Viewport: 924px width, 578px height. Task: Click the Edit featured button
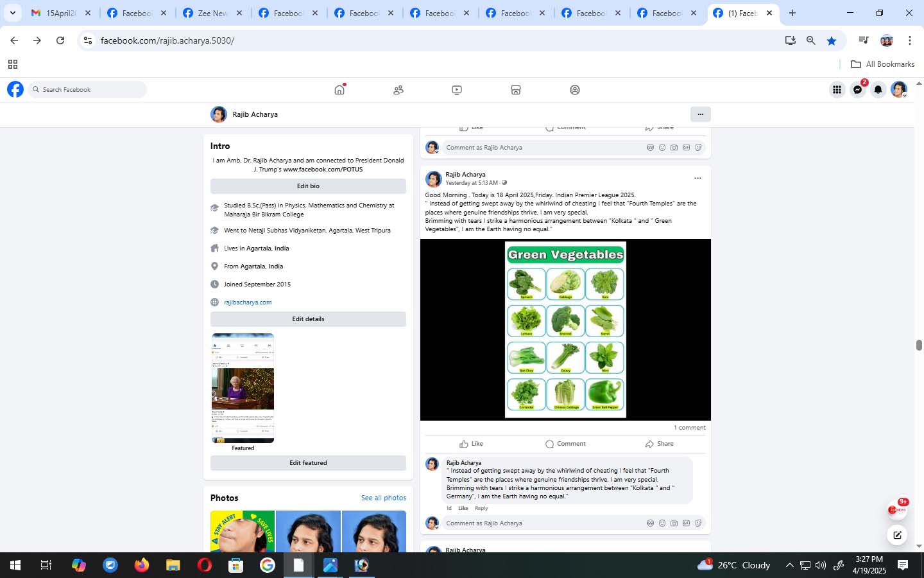[x=308, y=463]
